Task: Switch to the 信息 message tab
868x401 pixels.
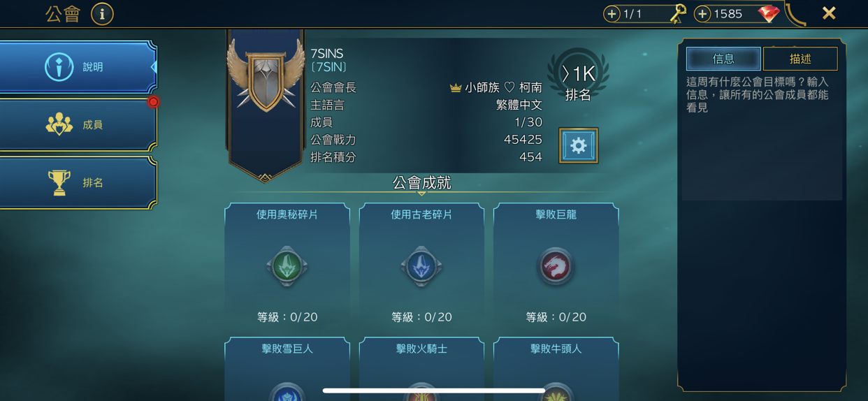Action: tap(723, 59)
